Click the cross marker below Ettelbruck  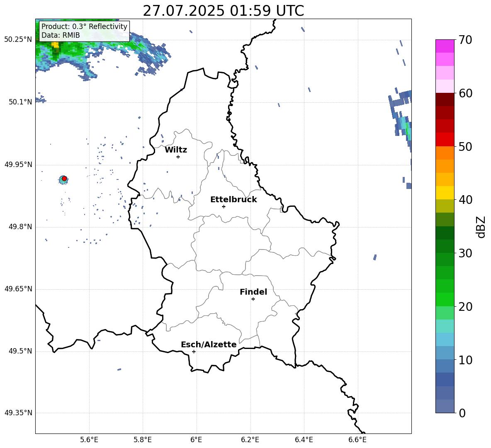[224, 206]
